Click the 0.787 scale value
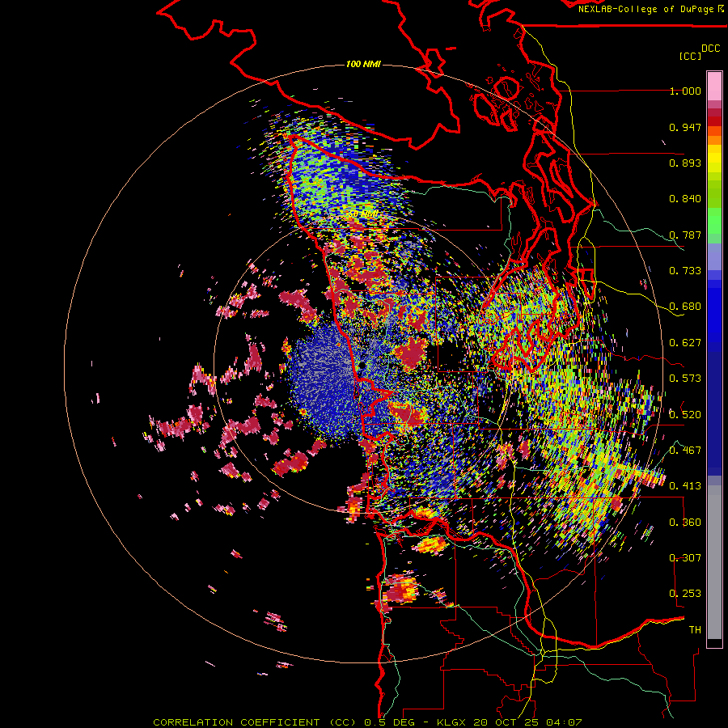Screen dimensions: 728x728 click(685, 235)
